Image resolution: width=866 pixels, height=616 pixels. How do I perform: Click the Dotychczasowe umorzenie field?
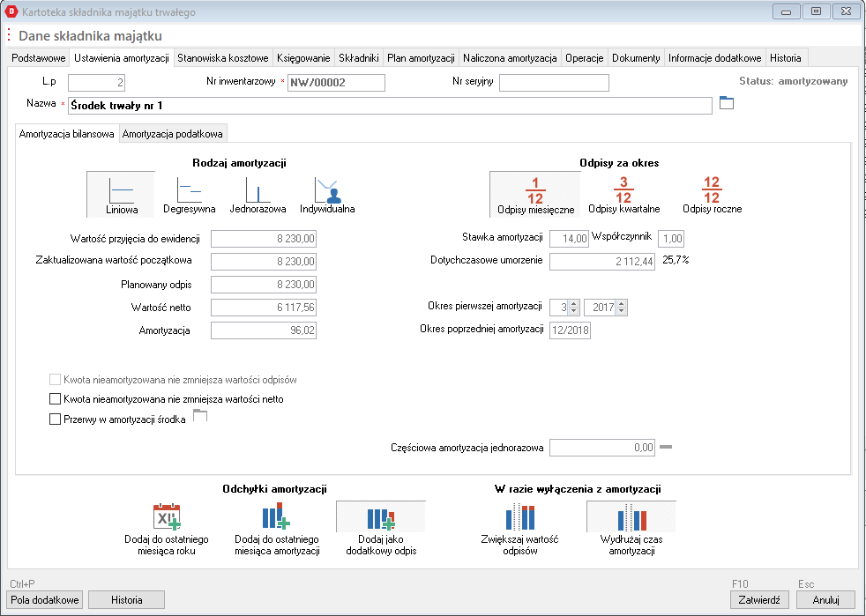click(x=602, y=261)
